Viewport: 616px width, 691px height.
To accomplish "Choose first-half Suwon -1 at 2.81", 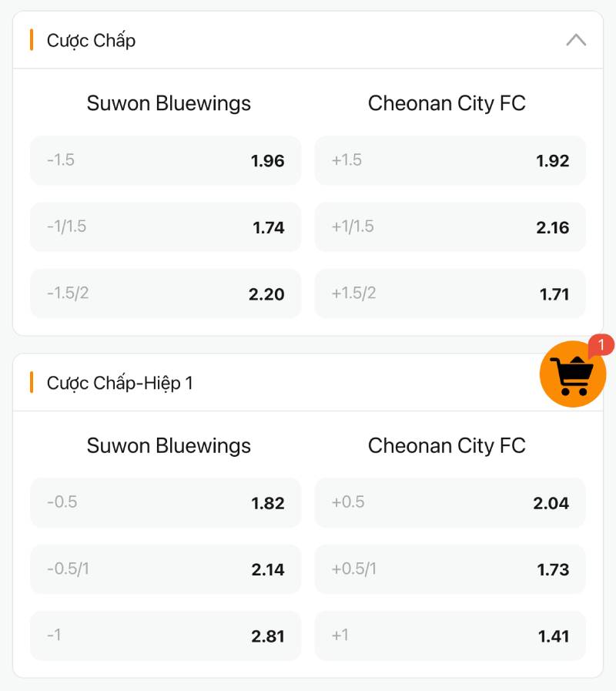I will (x=166, y=636).
